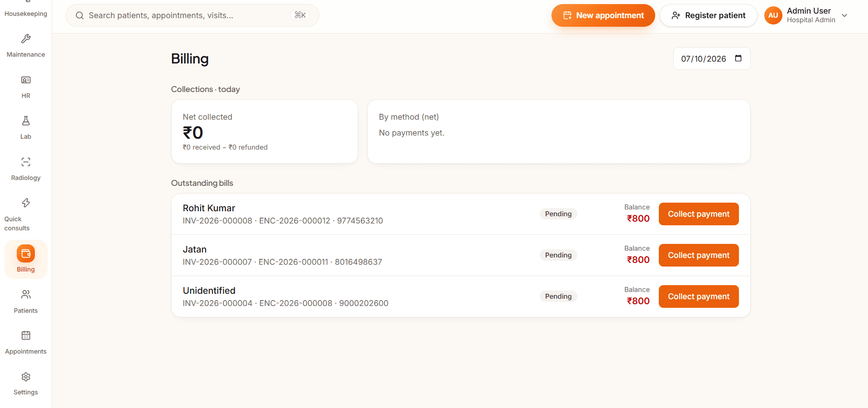
Task: Select the Billing wallet icon
Action: (x=26, y=253)
